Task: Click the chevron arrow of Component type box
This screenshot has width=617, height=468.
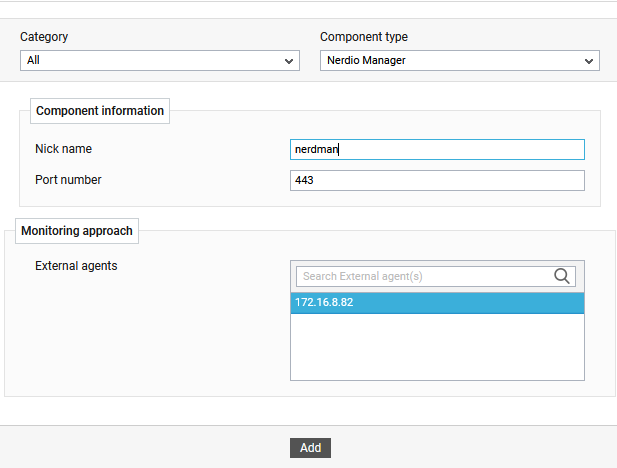Action: click(589, 61)
